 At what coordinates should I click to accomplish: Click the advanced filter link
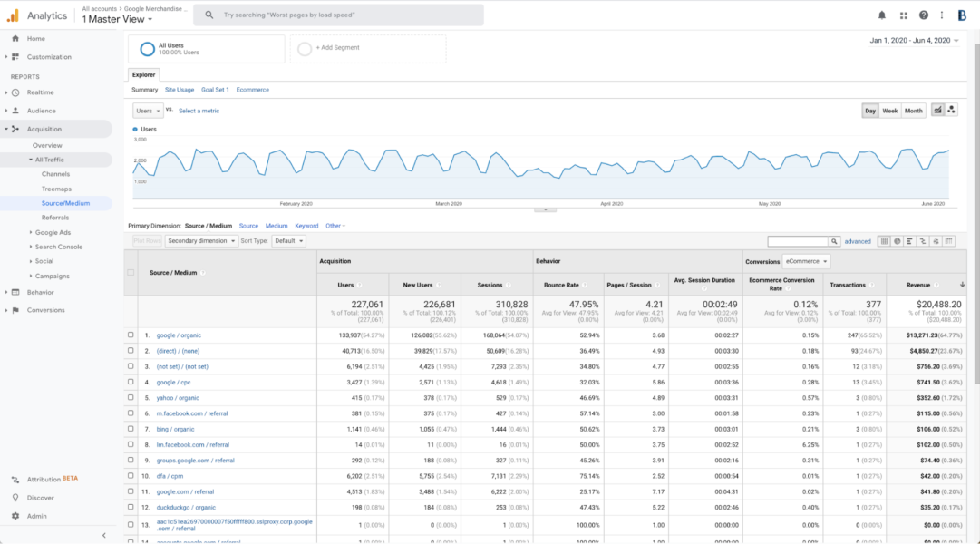[858, 241]
